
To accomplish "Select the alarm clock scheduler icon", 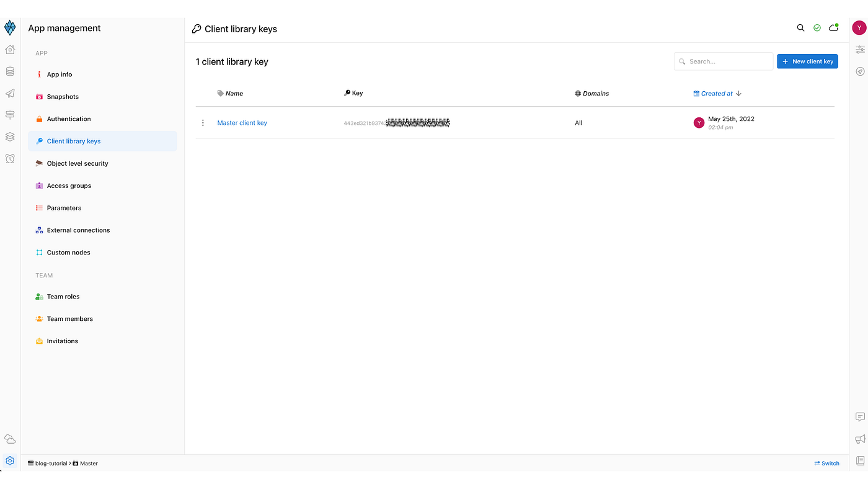I will pyautogui.click(x=9, y=158).
